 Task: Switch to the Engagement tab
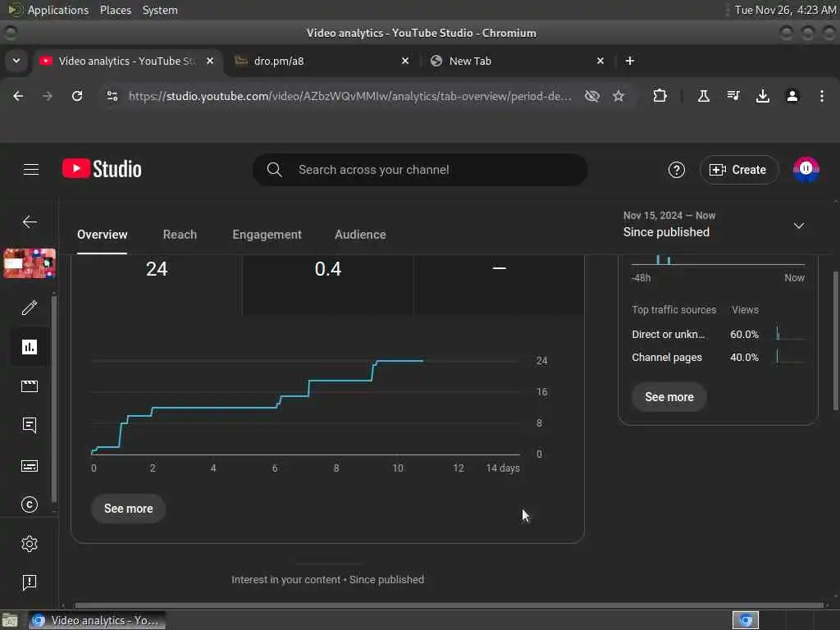coord(267,235)
